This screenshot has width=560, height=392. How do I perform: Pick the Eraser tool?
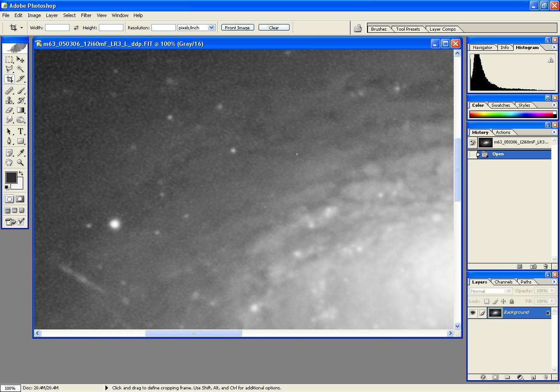9,110
